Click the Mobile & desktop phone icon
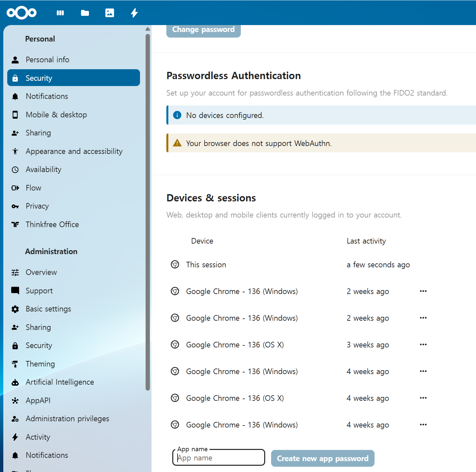 [15, 115]
